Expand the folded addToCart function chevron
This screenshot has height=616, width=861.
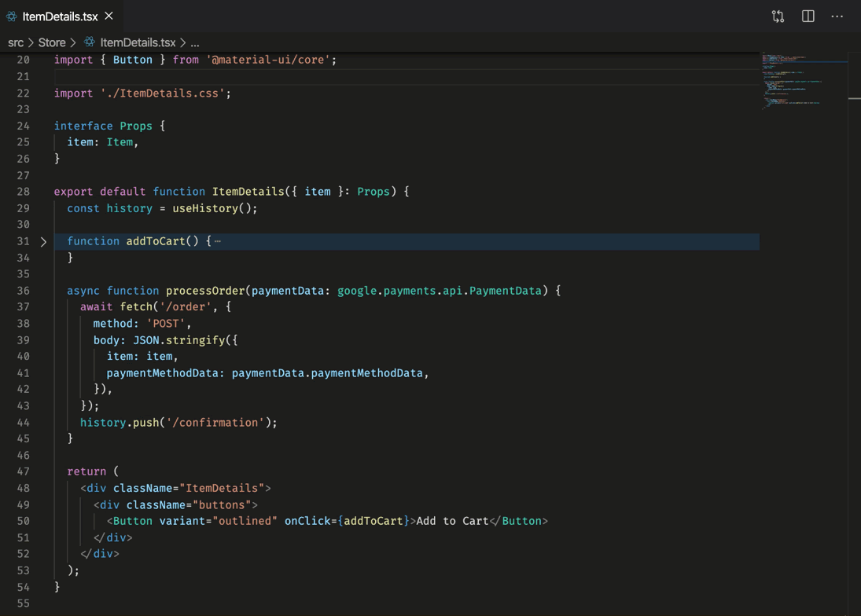pos(43,242)
